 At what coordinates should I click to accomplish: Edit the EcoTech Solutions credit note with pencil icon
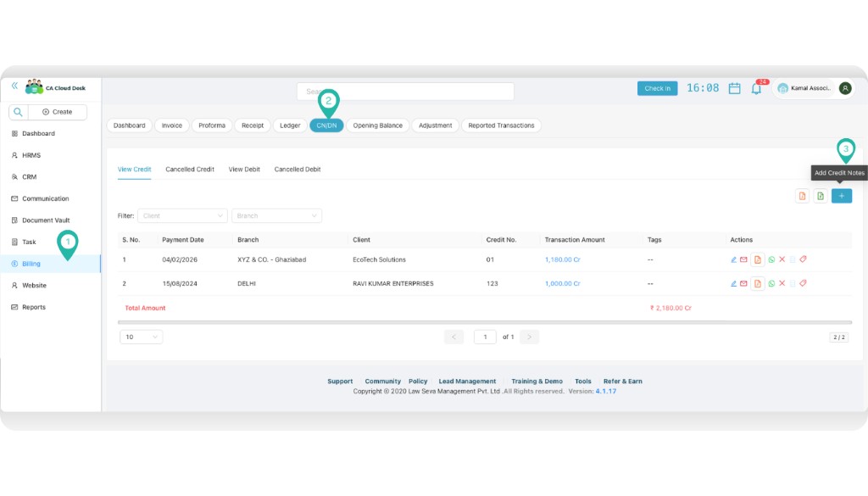(734, 259)
